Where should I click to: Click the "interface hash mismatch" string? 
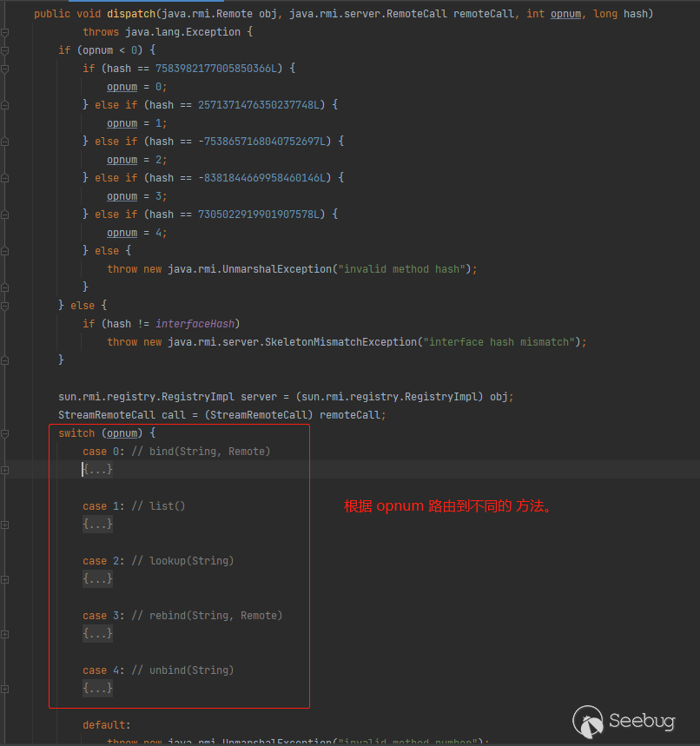pyautogui.click(x=499, y=342)
